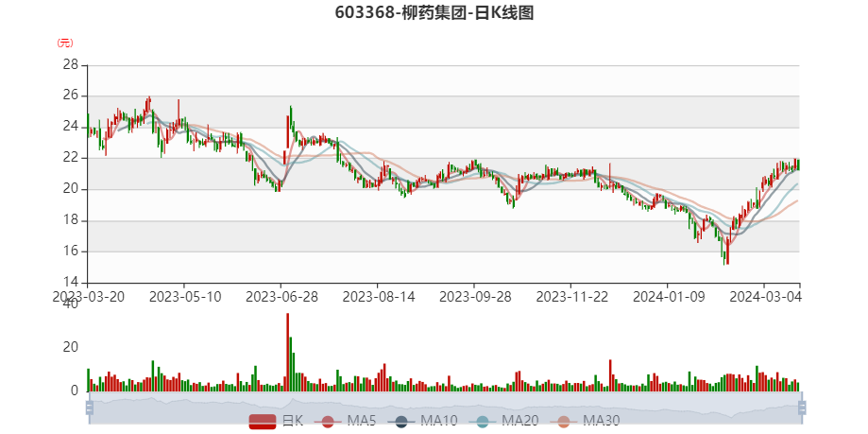Select the 0 volume axis label
The height and width of the screenshot is (434, 868).
pyautogui.click(x=76, y=391)
